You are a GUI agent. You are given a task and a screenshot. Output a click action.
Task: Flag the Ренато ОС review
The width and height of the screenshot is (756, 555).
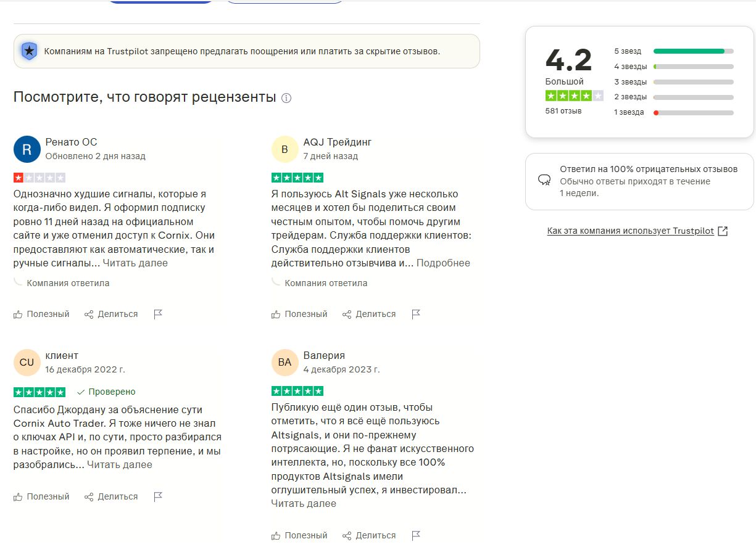coord(158,314)
